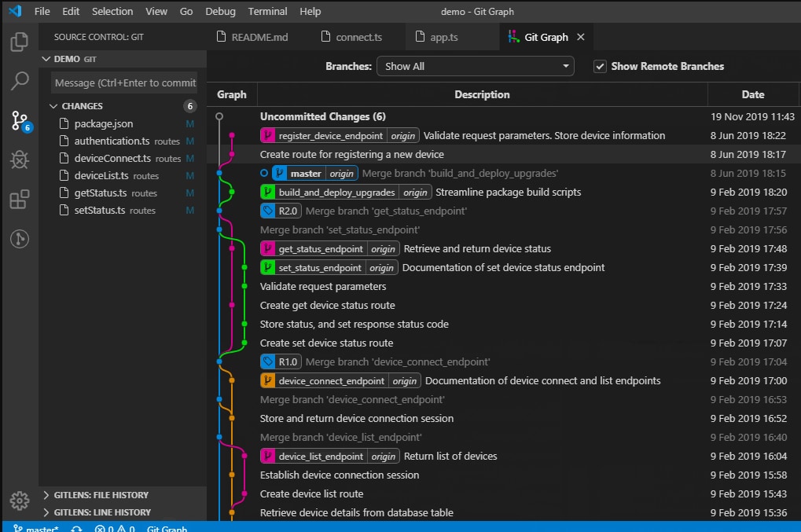Click the set_status_endpoint branch icon
The image size is (801, 532).
(x=267, y=267)
